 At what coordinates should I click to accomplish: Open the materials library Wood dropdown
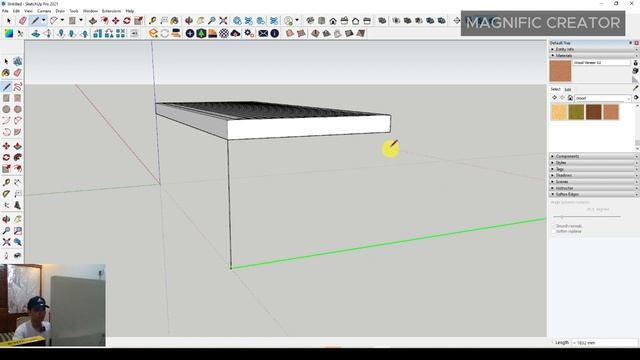(x=603, y=98)
